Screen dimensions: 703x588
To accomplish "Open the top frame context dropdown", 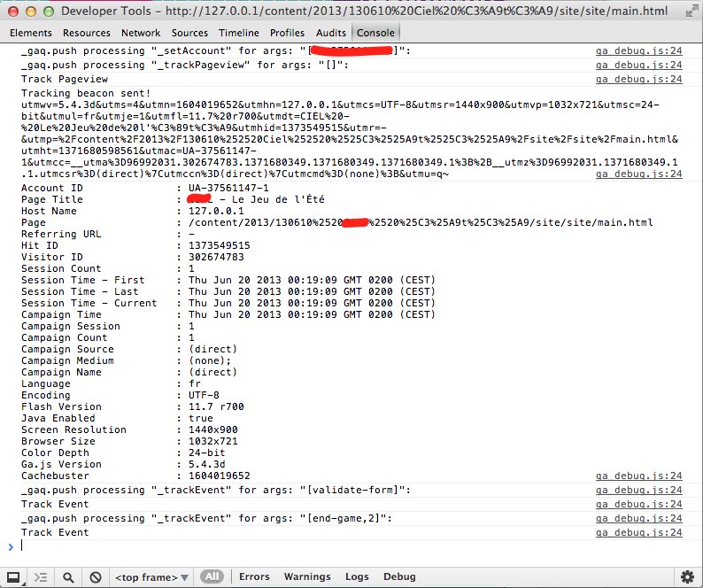I will 151,576.
